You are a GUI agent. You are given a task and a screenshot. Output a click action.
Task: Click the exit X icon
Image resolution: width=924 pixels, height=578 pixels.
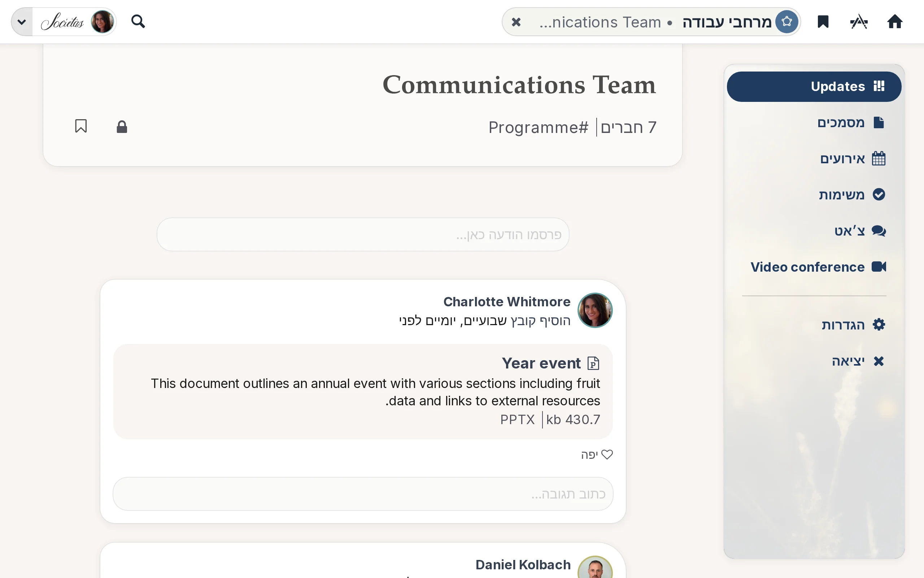click(879, 361)
